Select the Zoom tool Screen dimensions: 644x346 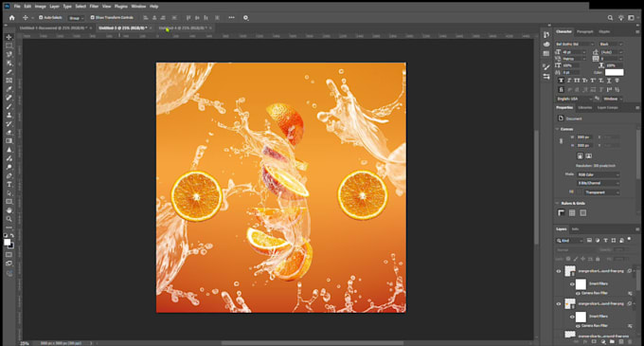(9, 219)
